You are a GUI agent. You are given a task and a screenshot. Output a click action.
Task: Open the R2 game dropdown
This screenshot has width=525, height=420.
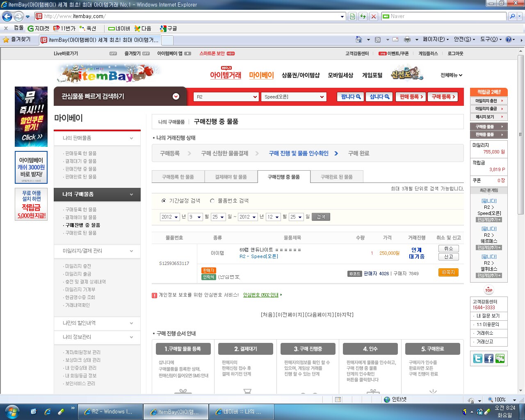coord(226,97)
